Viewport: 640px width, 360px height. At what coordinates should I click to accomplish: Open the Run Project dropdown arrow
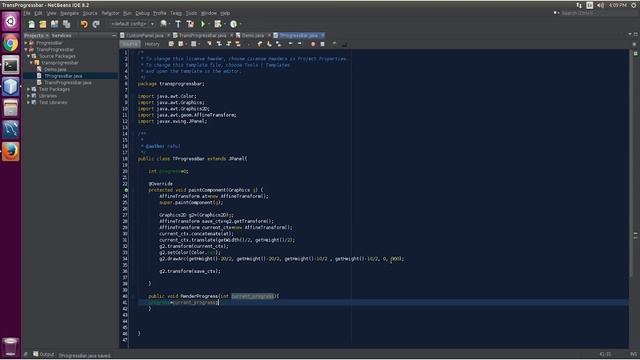pos(209,24)
